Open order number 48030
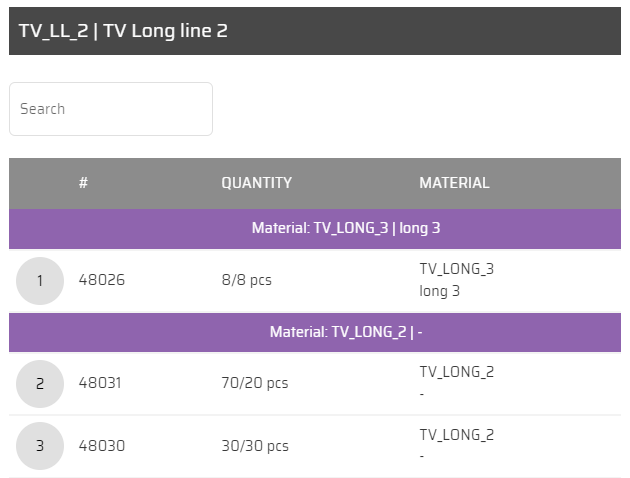The image size is (630, 478). 102,446
